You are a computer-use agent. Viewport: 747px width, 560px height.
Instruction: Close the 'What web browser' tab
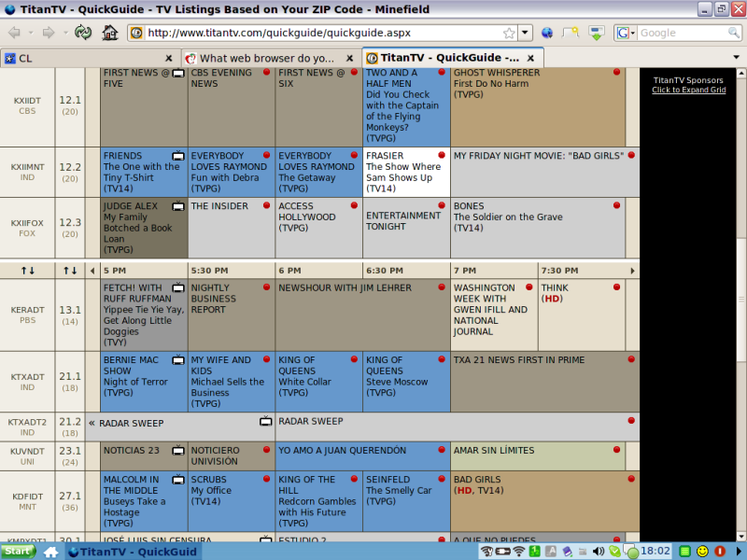(x=349, y=58)
